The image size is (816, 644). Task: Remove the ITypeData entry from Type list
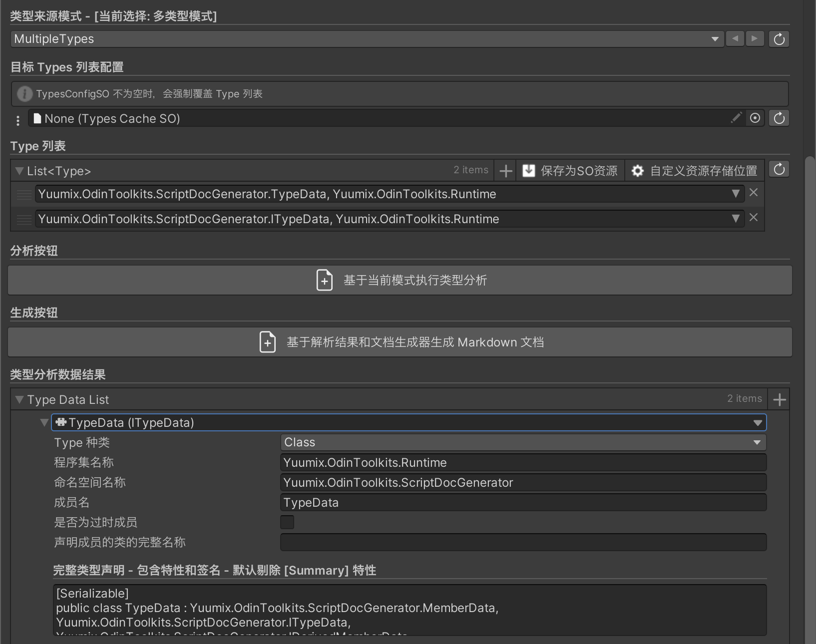[x=754, y=218]
